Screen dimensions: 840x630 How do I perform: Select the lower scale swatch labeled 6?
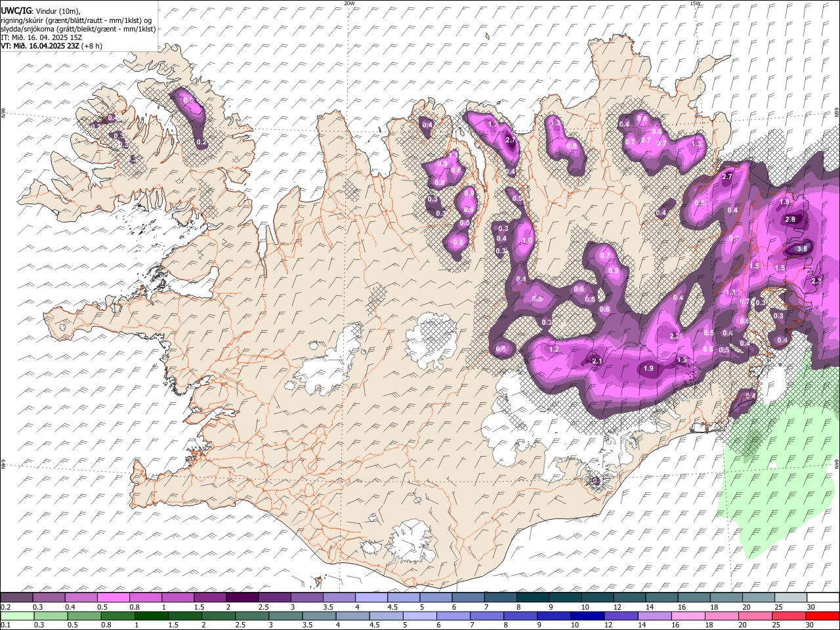(453, 616)
